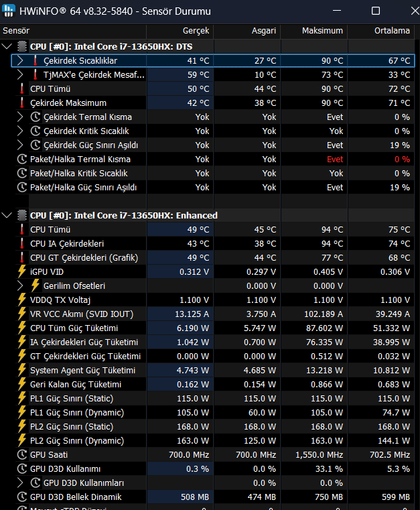Select the Çekirdek Maksimum row
This screenshot has width=420, height=510.
click(214, 103)
